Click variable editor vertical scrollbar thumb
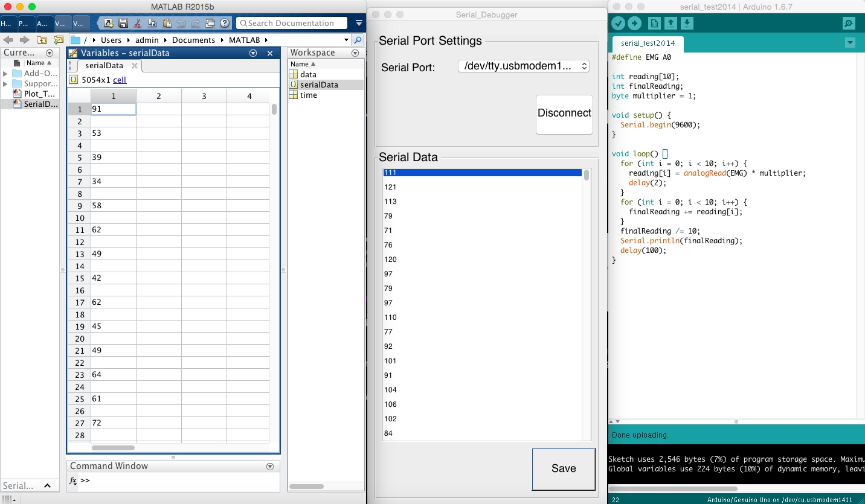Screen dimensions: 865x504 (274, 109)
